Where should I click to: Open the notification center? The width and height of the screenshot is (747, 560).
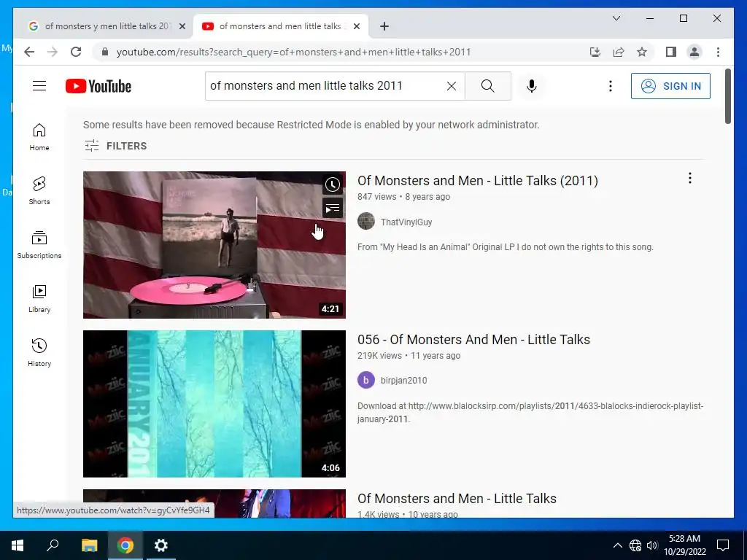pyautogui.click(x=723, y=545)
